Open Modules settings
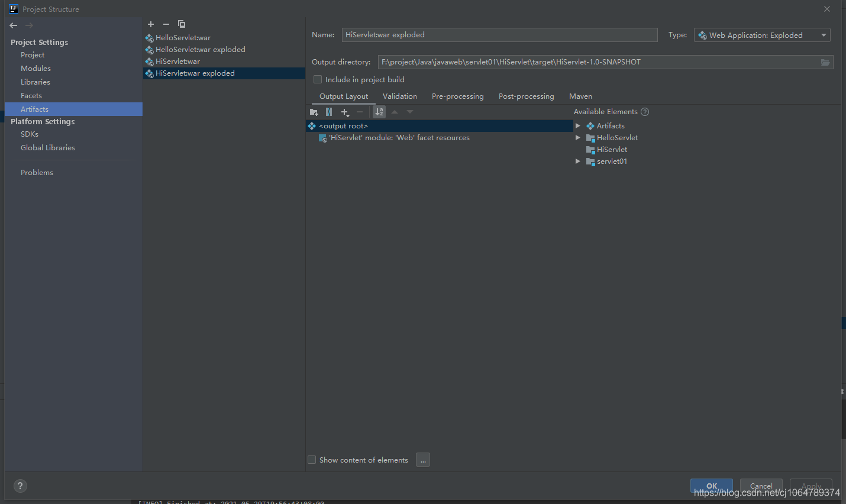 pos(35,69)
